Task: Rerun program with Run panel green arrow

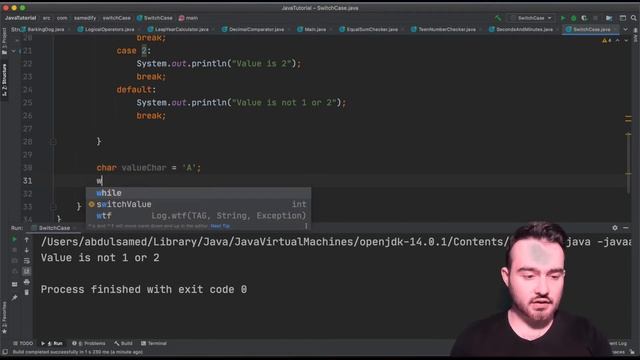Action: point(14,239)
